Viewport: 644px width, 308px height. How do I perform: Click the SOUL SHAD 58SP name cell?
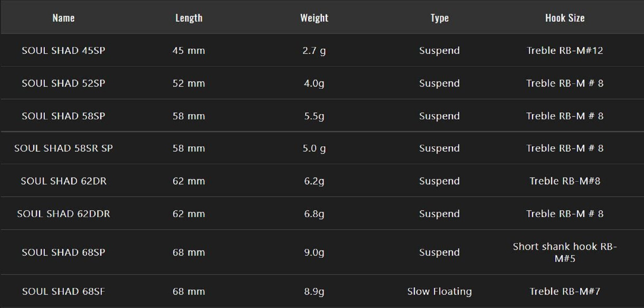(x=63, y=116)
